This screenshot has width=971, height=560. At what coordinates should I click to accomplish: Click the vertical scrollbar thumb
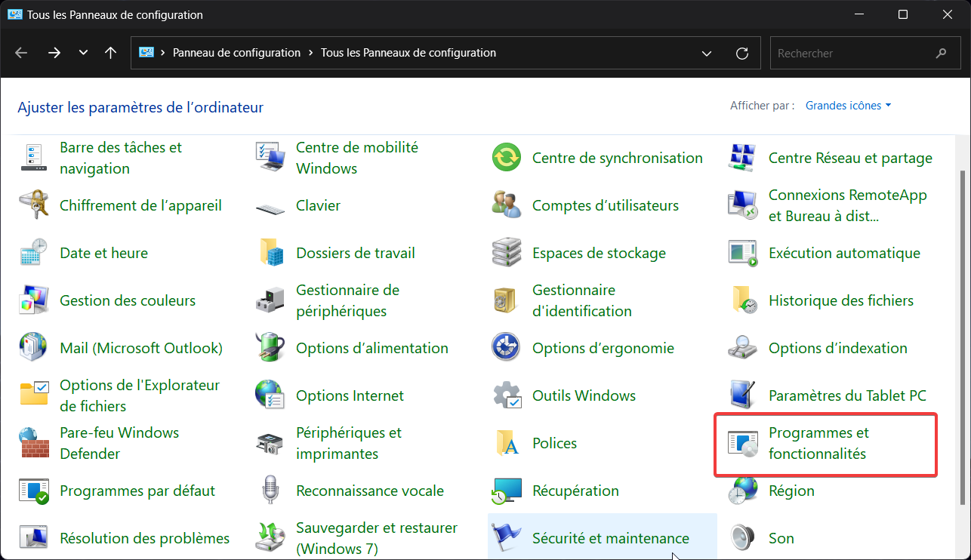962,337
